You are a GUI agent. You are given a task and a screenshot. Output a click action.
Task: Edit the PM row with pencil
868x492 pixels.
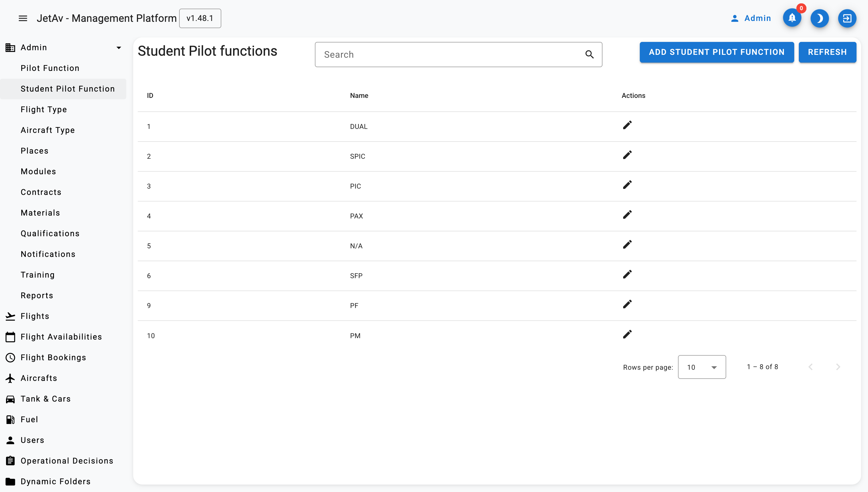627,334
